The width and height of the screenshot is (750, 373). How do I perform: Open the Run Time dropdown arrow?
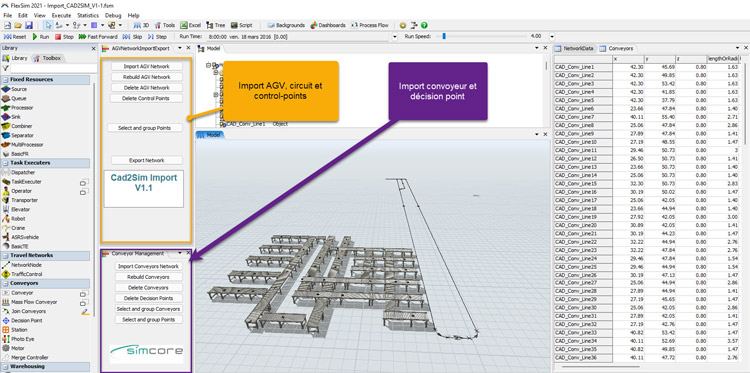pos(395,37)
